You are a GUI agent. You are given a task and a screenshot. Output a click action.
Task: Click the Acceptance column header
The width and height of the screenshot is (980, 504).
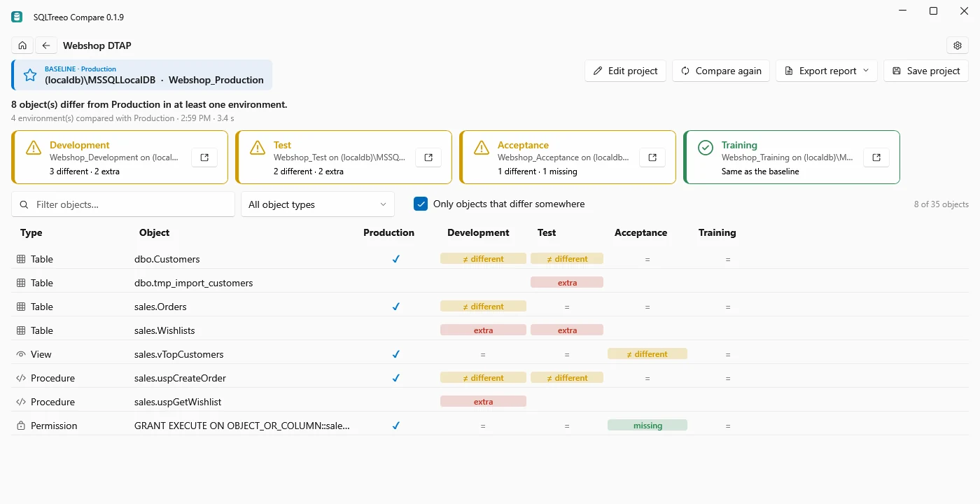point(640,232)
